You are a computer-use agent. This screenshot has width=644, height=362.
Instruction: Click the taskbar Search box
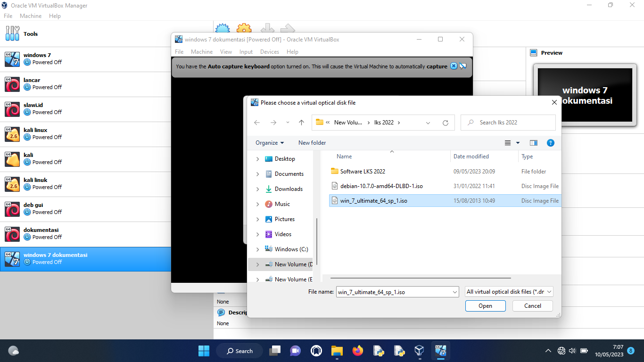click(x=239, y=351)
